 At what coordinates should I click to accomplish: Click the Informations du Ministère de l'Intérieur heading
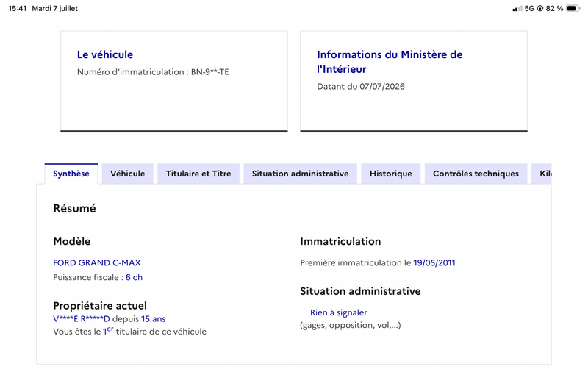390,62
